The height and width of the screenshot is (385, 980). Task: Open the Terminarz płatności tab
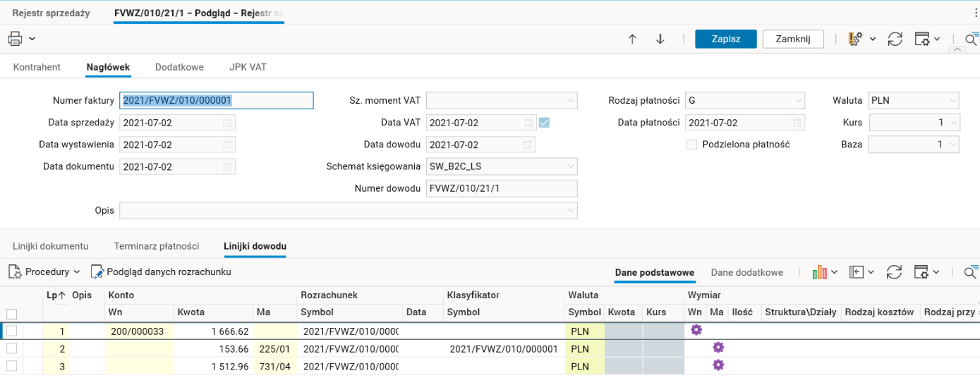[156, 246]
